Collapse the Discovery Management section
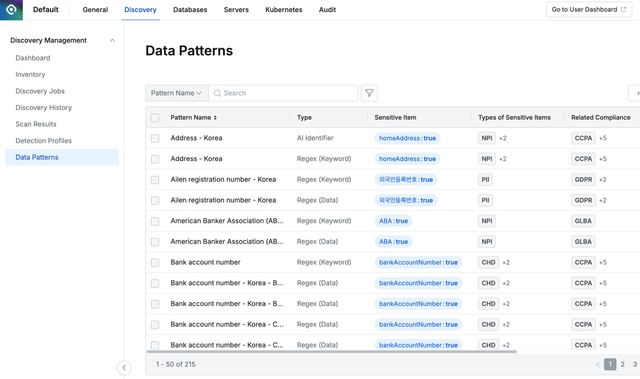Viewport: 640px width, 379px height. point(112,40)
